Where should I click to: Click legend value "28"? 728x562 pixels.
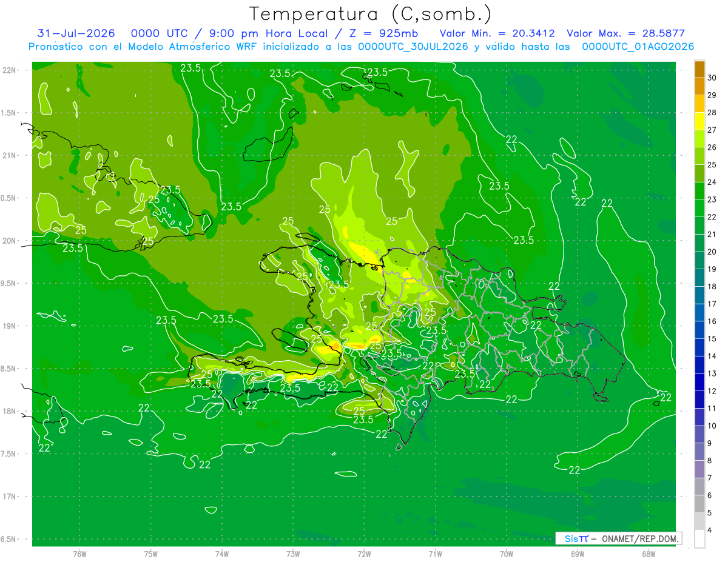(x=712, y=113)
